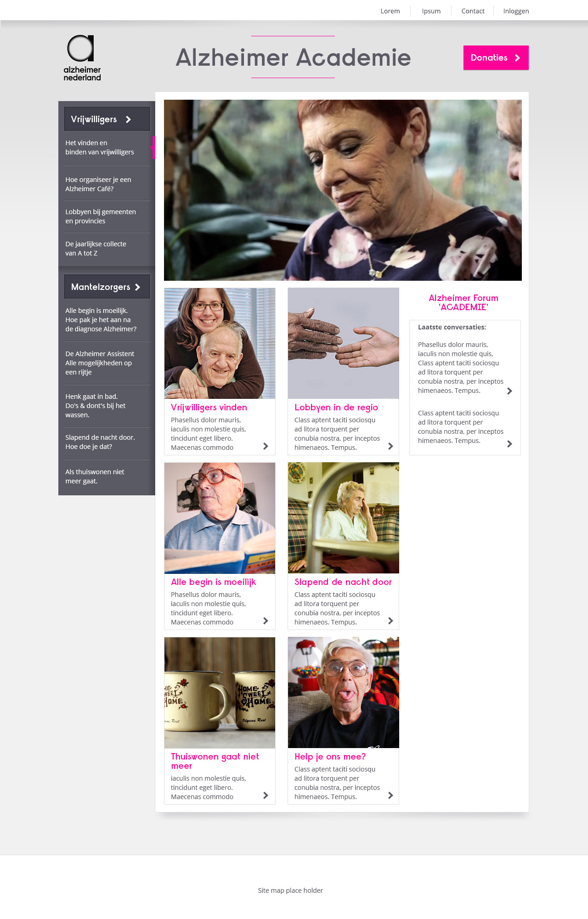Click the Home Sweet Home mugs thumbnail
Image resolution: width=588 pixels, height=919 pixels.
click(220, 692)
